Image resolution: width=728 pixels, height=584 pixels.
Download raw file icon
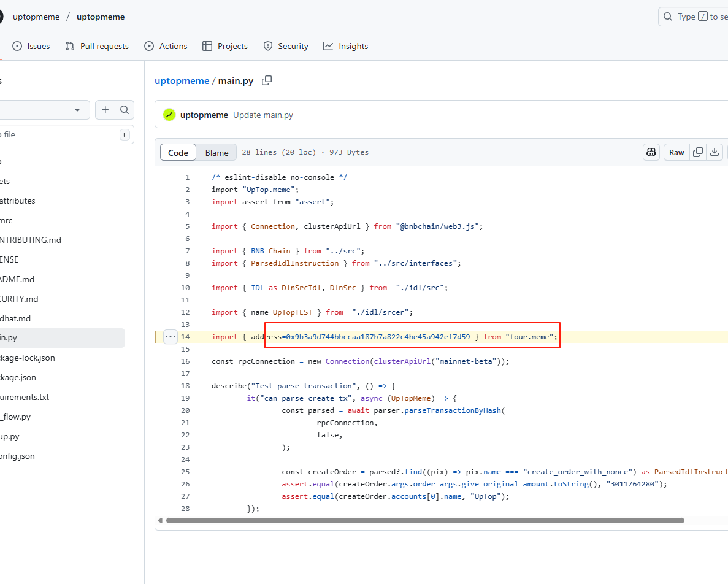[715, 152]
